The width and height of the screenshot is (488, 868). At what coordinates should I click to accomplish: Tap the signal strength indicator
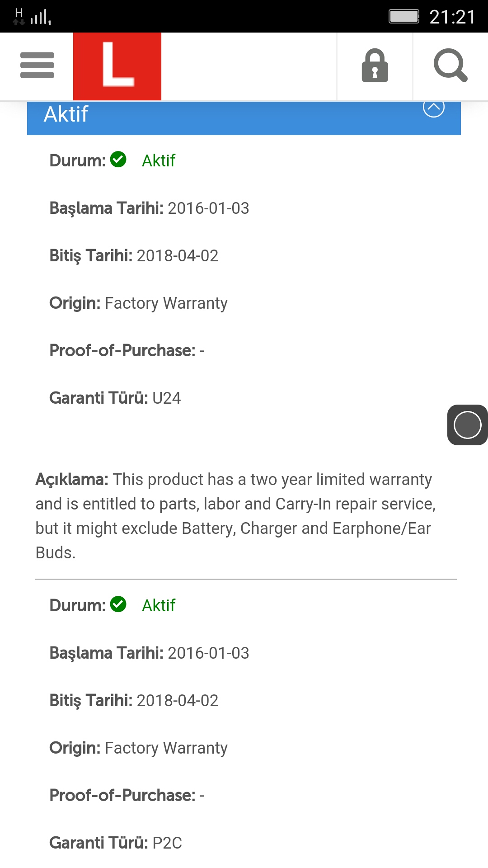point(41,17)
